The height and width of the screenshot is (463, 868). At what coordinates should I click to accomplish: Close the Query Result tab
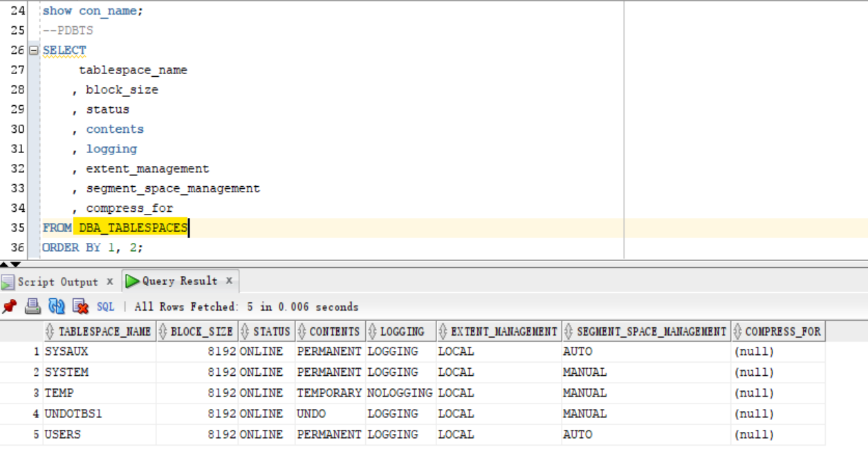pyautogui.click(x=229, y=281)
